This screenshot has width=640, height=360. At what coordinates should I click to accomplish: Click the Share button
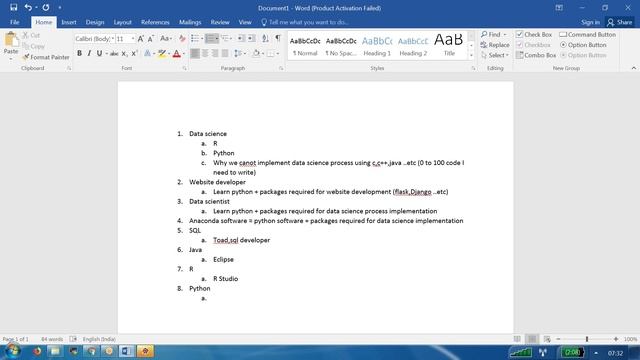pos(620,22)
